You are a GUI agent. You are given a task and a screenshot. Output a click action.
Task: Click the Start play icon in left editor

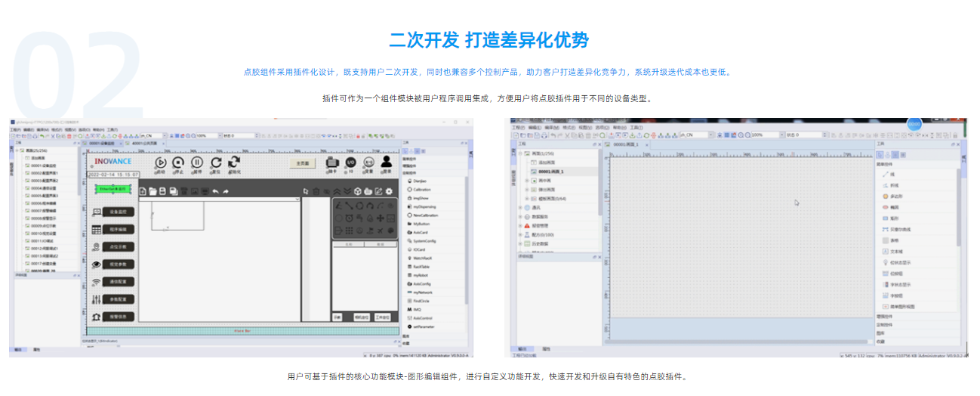coord(161,162)
